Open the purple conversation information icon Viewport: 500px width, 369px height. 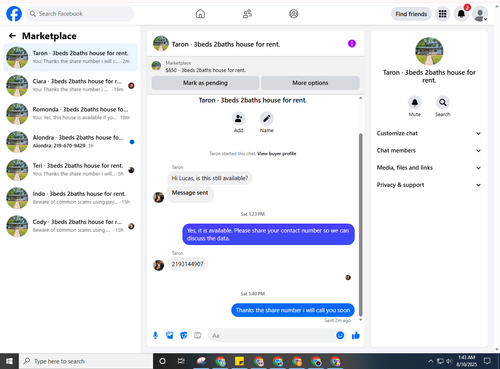(x=352, y=43)
